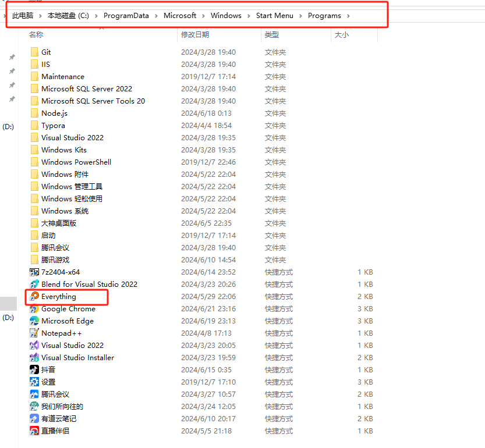Viewport: 485px width, 448px height.
Task: Select Microsoft SQL Server Tools 20 folder name
Action: point(93,101)
